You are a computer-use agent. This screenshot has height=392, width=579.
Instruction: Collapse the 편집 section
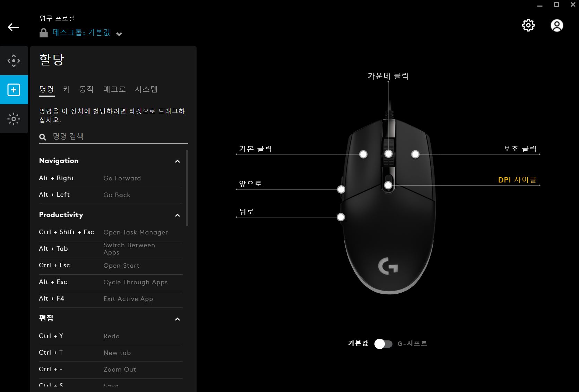(x=178, y=319)
